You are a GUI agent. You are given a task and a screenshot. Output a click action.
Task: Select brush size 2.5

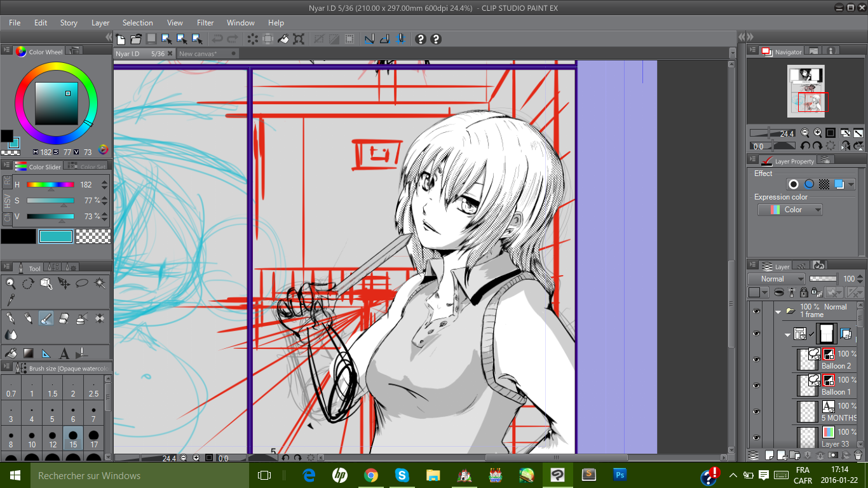(x=94, y=388)
